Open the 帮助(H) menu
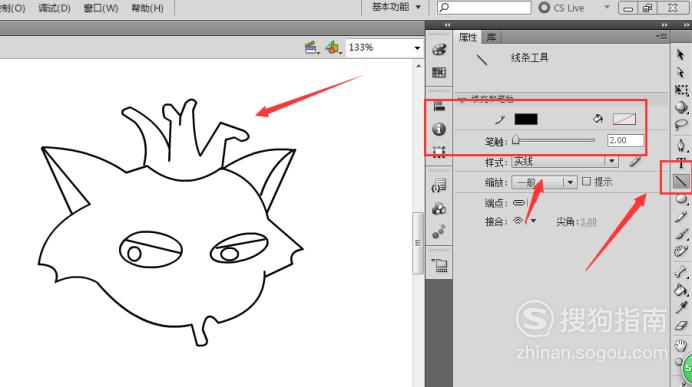The image size is (692, 387). (x=147, y=8)
